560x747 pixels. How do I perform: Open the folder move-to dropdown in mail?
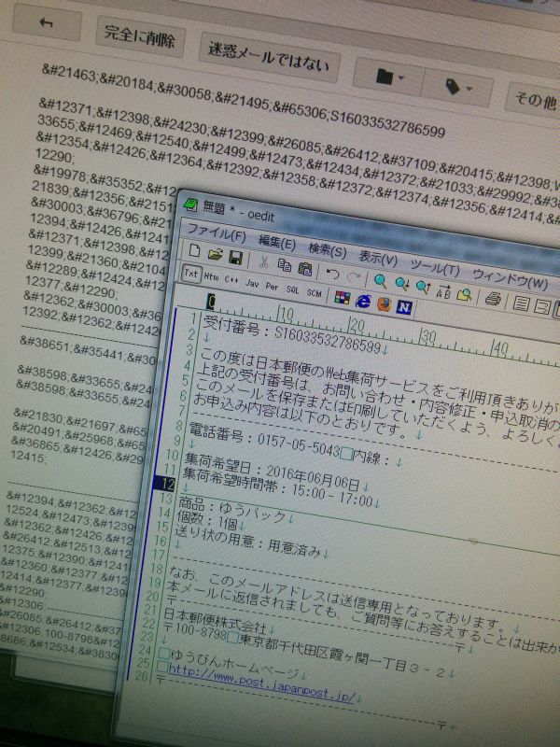[389, 77]
